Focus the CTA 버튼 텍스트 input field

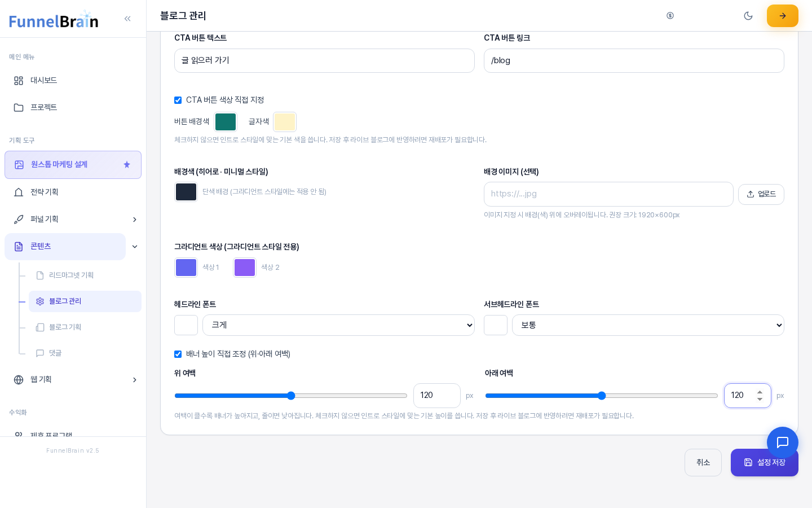[x=324, y=60]
